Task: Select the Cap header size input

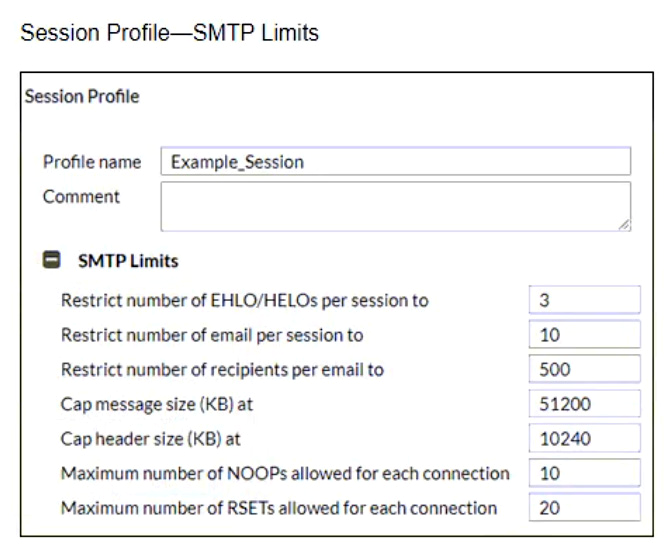Action: (584, 438)
